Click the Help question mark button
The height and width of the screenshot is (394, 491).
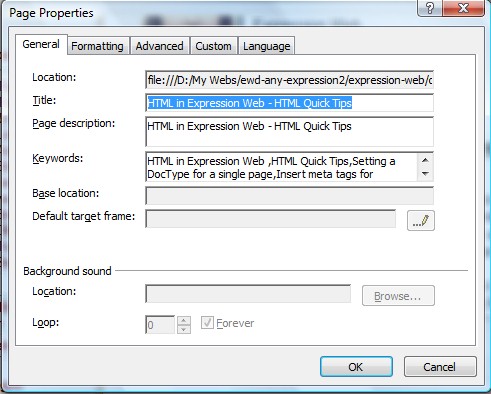point(430,8)
